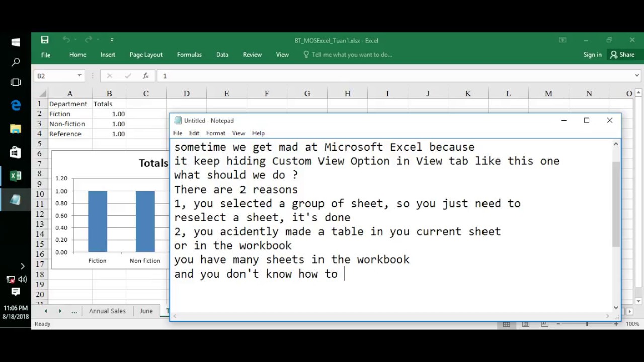Open Notepad's File menu
Screen dimensions: 644x362
[178, 133]
